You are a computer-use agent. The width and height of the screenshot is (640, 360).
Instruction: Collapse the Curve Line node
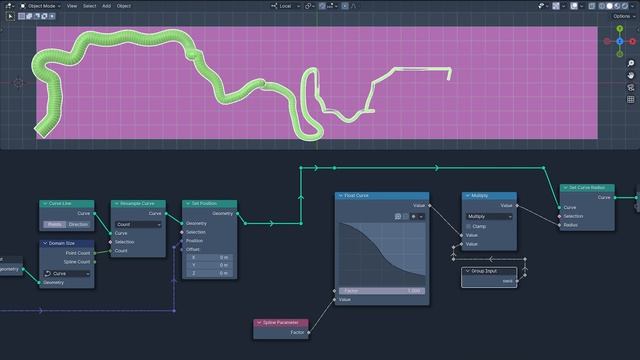[x=44, y=203]
